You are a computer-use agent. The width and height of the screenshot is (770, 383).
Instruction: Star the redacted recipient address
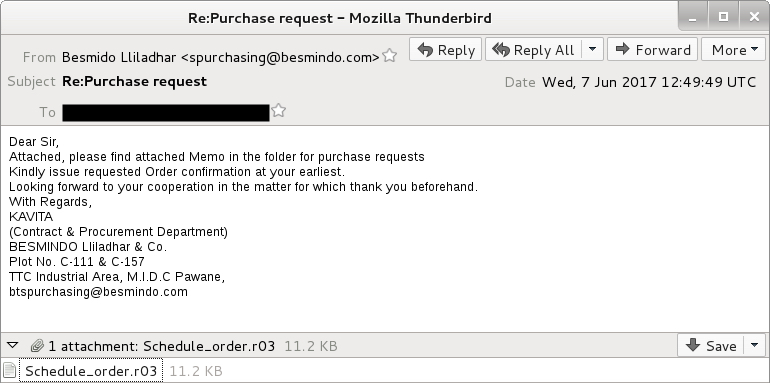click(x=278, y=110)
